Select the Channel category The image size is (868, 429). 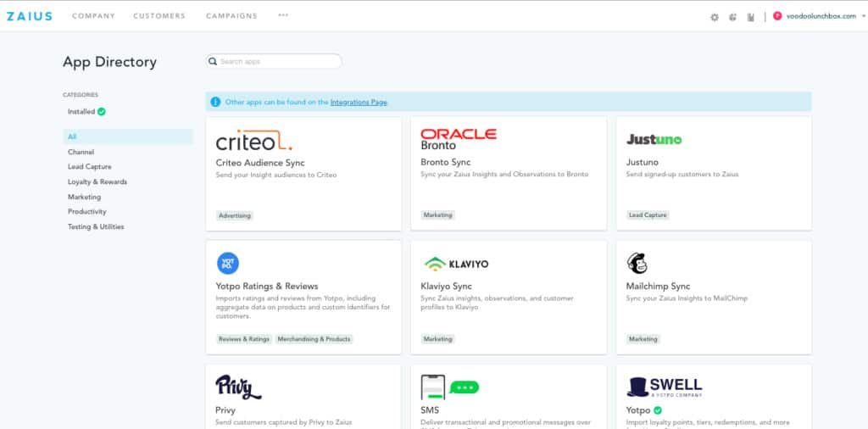click(81, 152)
